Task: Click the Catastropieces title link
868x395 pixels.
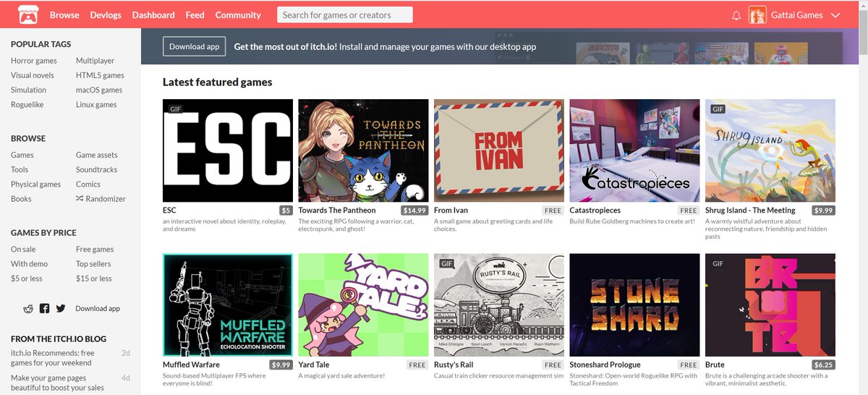Action: tap(595, 211)
